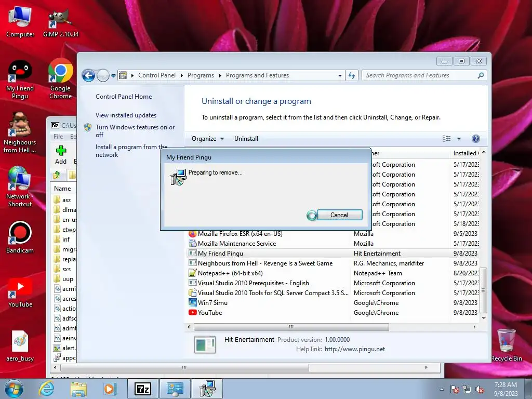Select Neighbours from Hell desktop shortcut
The width and height of the screenshot is (532, 399).
coord(20,133)
